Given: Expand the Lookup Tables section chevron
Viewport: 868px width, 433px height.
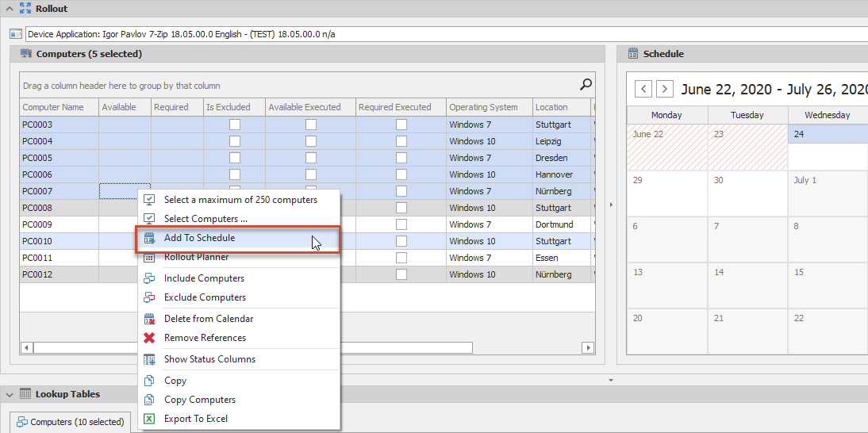Looking at the screenshot, I should tap(10, 394).
